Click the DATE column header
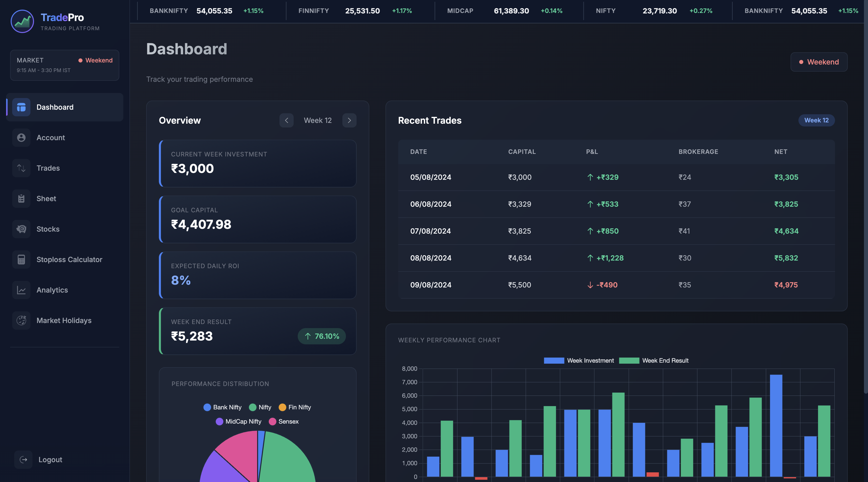The width and height of the screenshot is (868, 482). [x=419, y=152]
